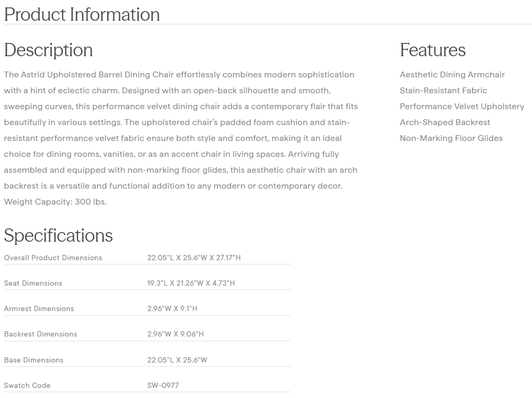The image size is (532, 398).
Task: Click the Arch-Shaped Backrest feature
Action: 444,122
